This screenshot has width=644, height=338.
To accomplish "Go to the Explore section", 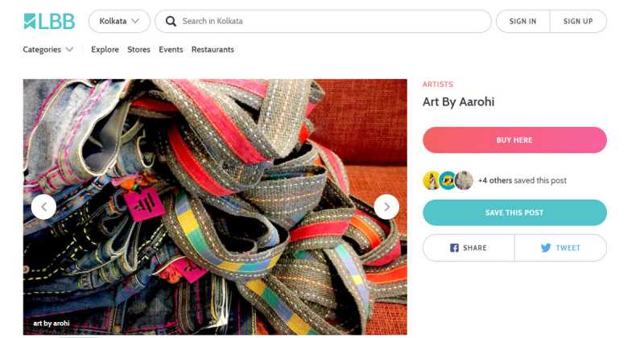I will point(105,49).
